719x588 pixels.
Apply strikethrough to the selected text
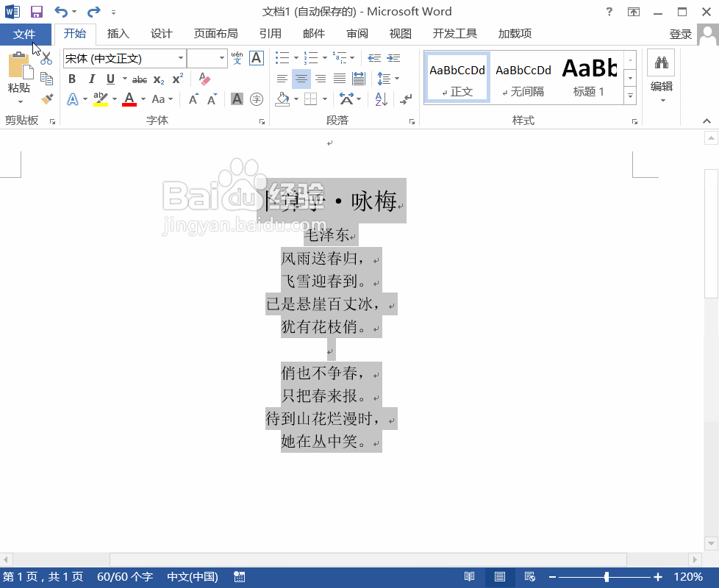point(140,79)
